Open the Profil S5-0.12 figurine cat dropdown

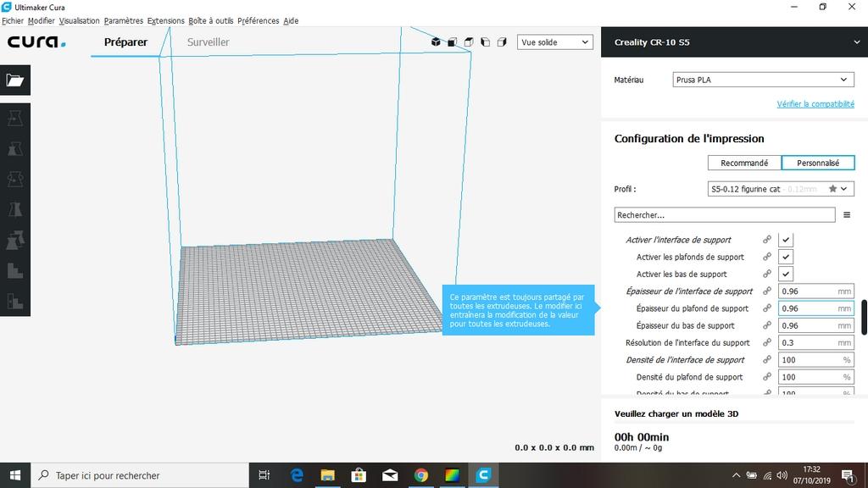point(781,189)
